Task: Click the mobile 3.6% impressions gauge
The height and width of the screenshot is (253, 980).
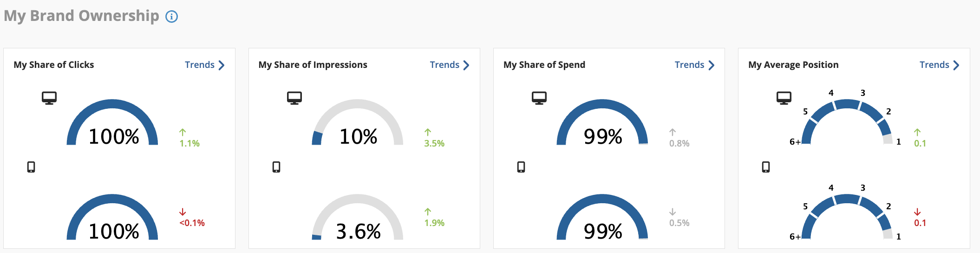Action: point(358,217)
